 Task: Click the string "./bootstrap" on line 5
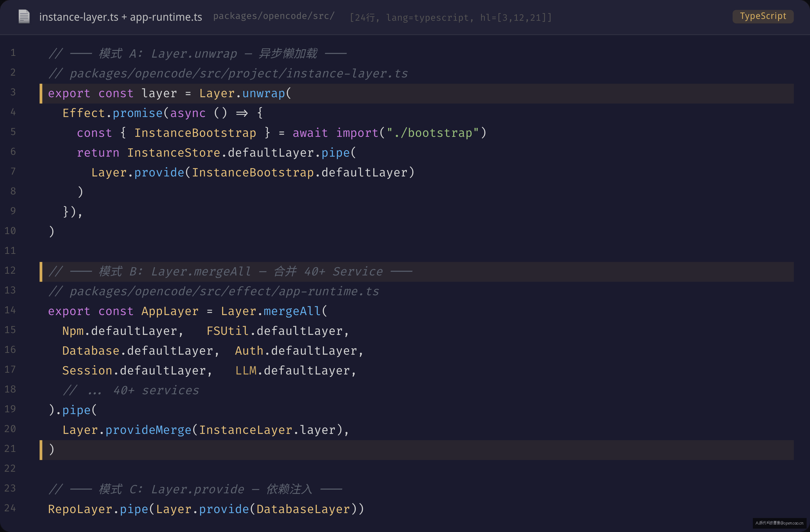click(433, 133)
